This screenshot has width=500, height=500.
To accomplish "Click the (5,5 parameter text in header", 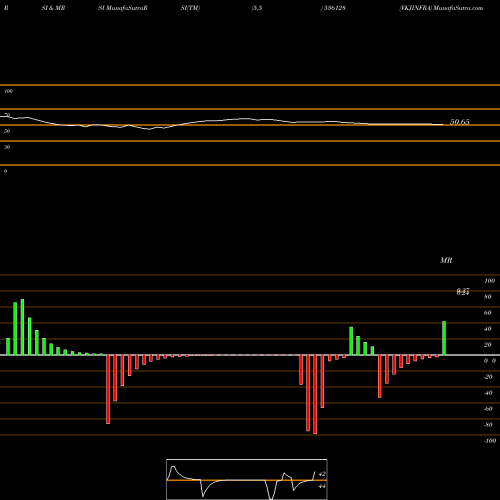I will pos(257,8).
